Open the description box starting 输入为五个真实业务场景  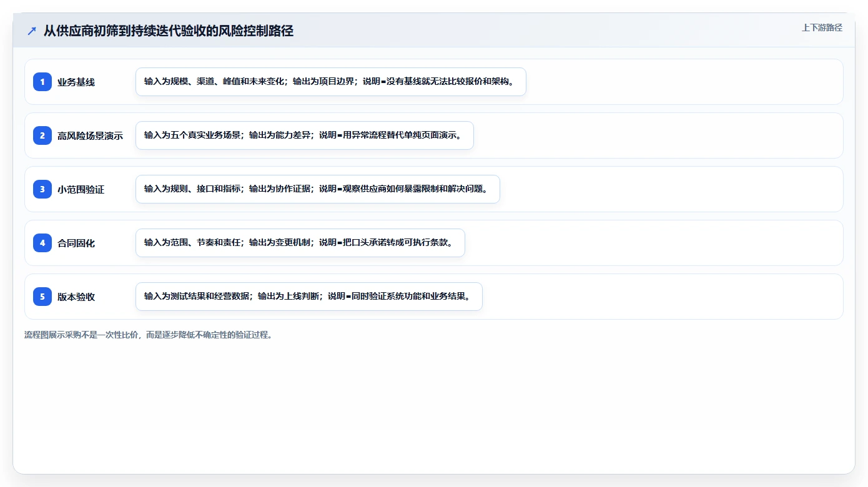[x=305, y=135]
